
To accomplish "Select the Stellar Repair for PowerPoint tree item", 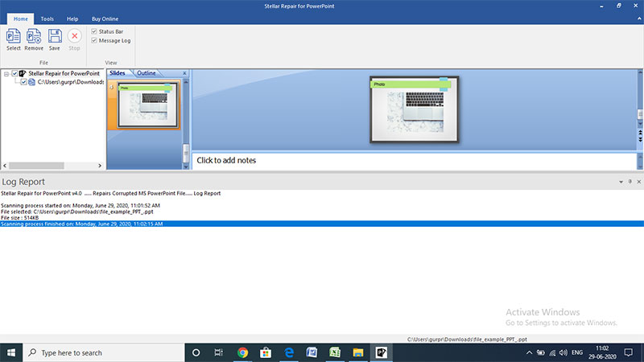I will (x=64, y=73).
